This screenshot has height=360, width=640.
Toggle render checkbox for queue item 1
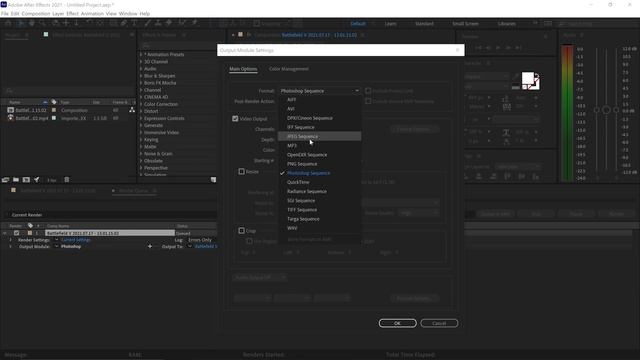(16, 233)
